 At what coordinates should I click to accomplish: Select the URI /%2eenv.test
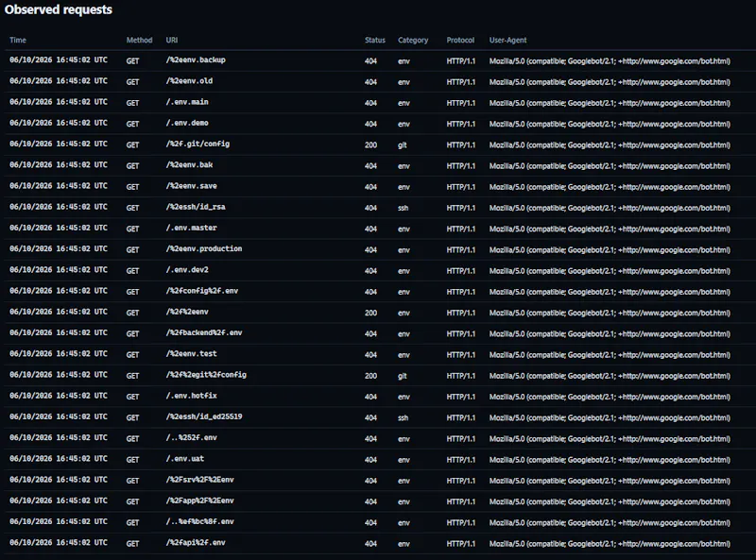click(192, 354)
